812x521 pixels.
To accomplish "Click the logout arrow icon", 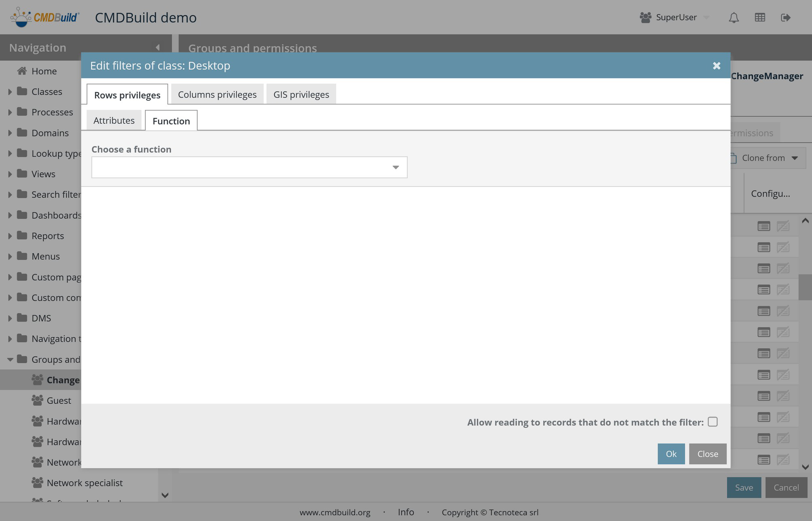I will point(785,17).
